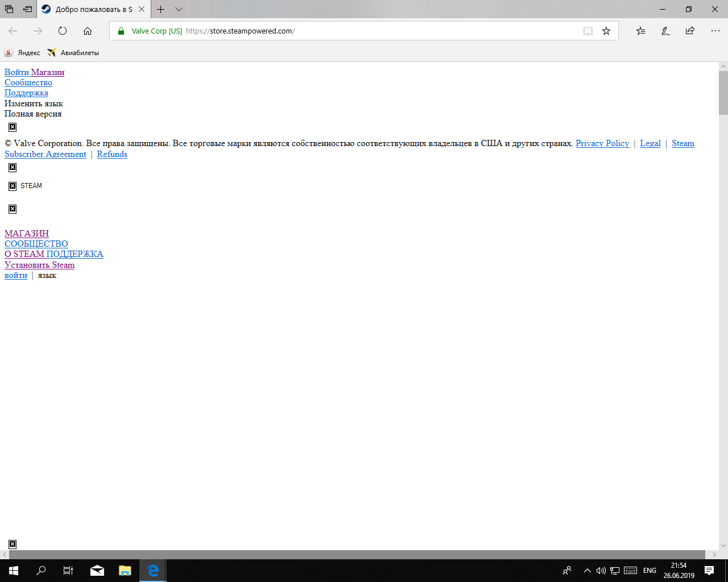Open the Авиабилеты favorites bookmark

coord(73,53)
